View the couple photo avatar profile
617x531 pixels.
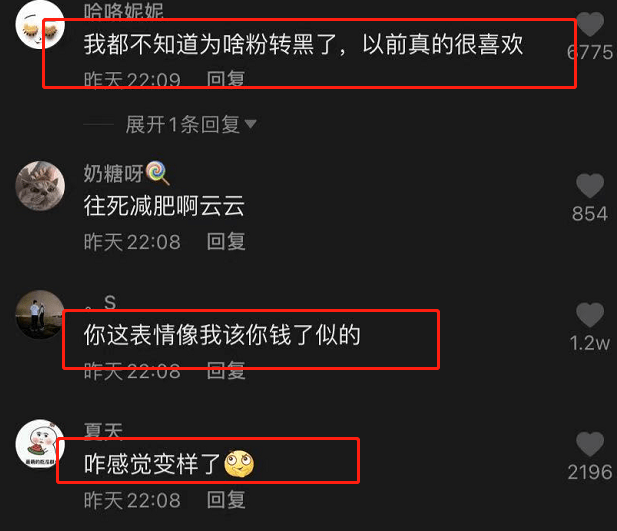(40, 315)
